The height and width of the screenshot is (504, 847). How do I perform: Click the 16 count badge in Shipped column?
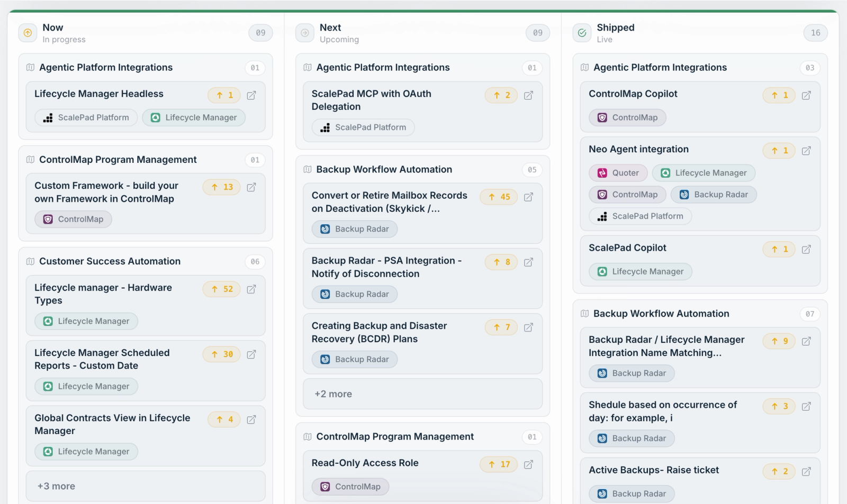point(815,33)
